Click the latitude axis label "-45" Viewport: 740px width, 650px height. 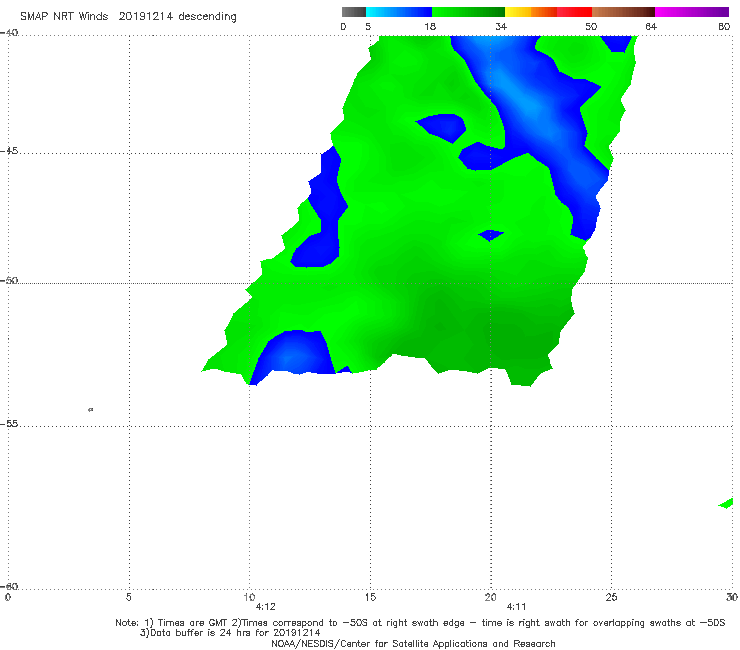point(9,151)
